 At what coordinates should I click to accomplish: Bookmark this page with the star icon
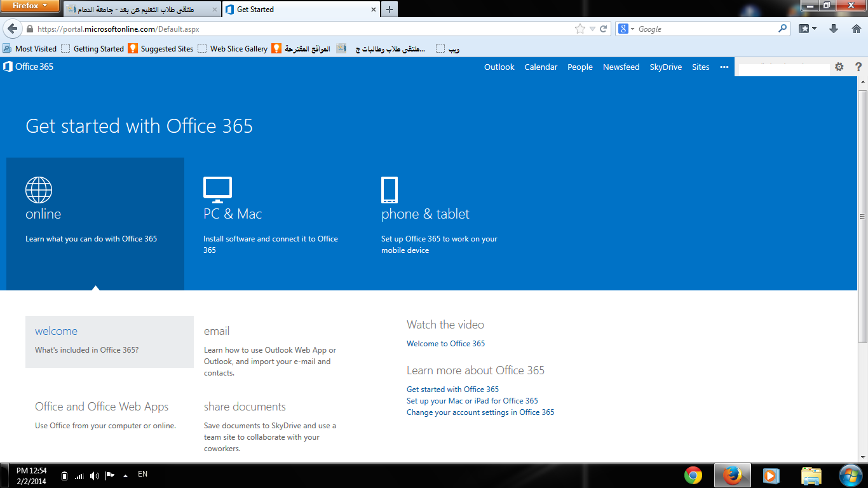click(x=580, y=29)
